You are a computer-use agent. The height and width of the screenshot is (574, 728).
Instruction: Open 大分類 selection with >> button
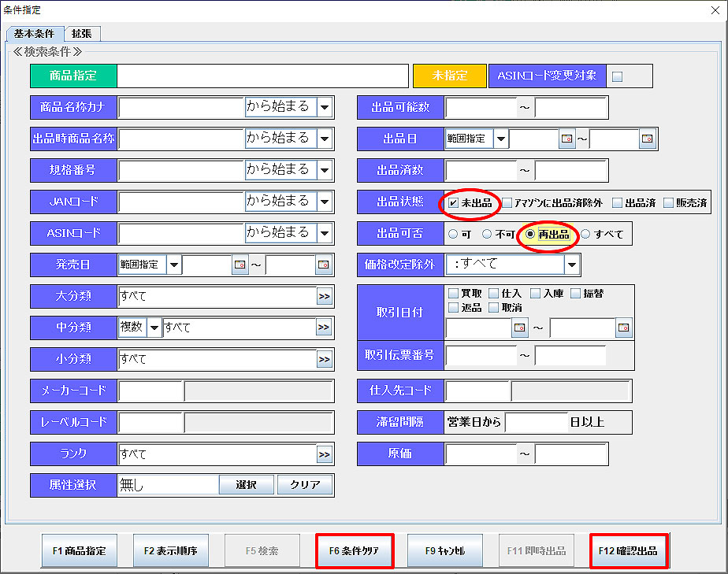(324, 296)
